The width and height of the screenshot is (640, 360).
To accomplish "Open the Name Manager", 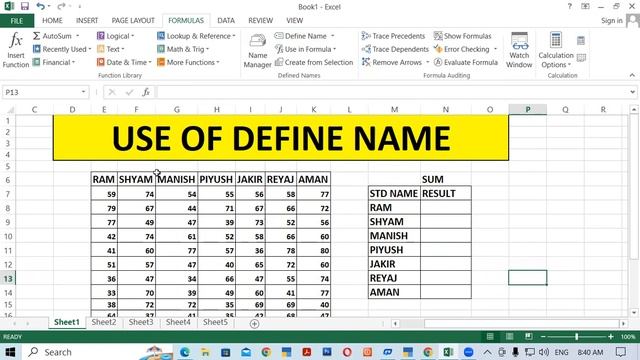I will [x=258, y=51].
